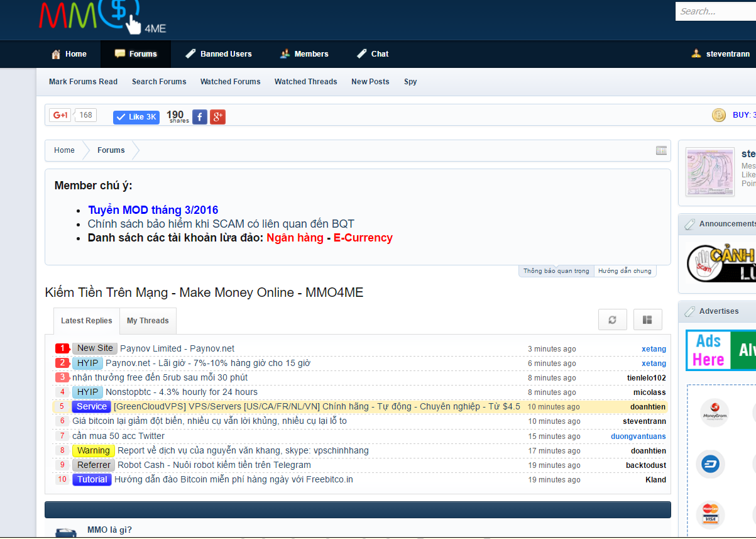Screen dimensions: 756x539
Task: Click the Home breadcrumb item
Action: 64,150
